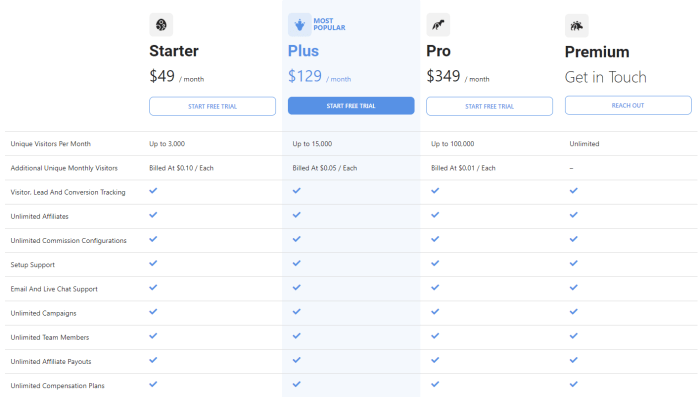Click Starter checkmark for Visitor, Lead And Conversion Tracking
This screenshot has width=700, height=397.
tap(153, 191)
